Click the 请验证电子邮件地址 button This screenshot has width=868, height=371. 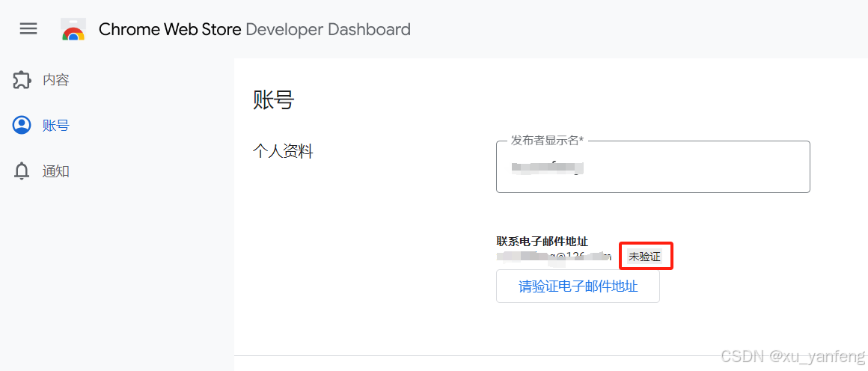[x=578, y=286]
